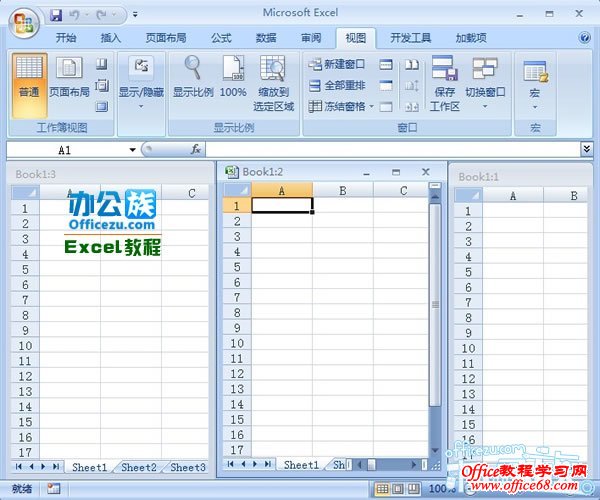Switch to 普通 workbook view
The height and width of the screenshot is (500, 600).
click(29, 85)
